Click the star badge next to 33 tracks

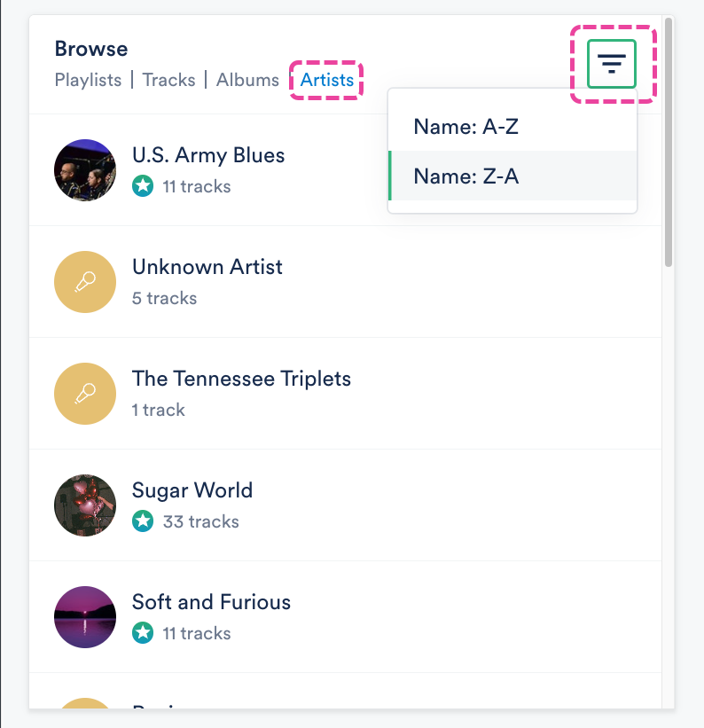point(143,521)
